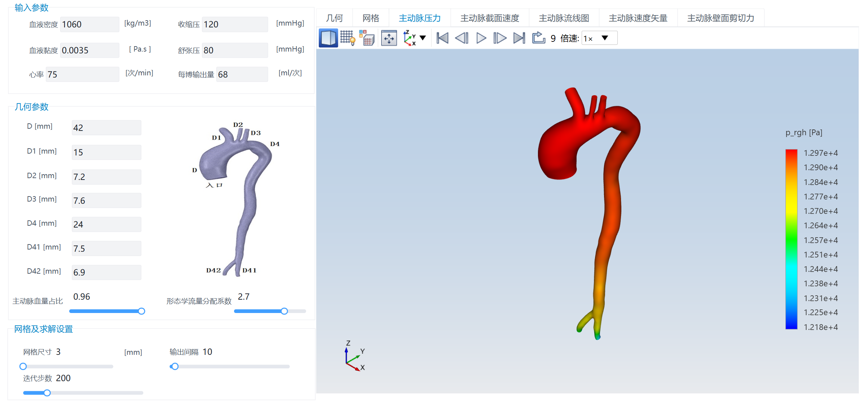Viewport: 868px width, 410px height.
Task: Click the D1 [mm] input field
Action: [x=106, y=152]
